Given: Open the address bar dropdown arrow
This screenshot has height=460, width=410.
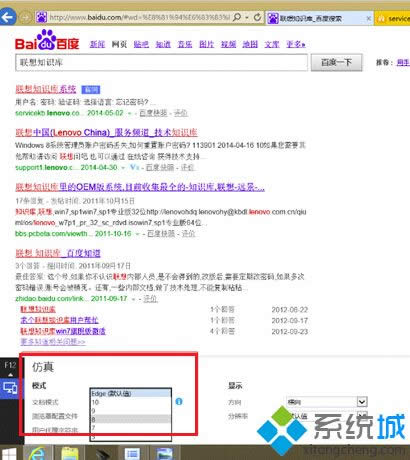Looking at the screenshot, I should click(247, 17).
